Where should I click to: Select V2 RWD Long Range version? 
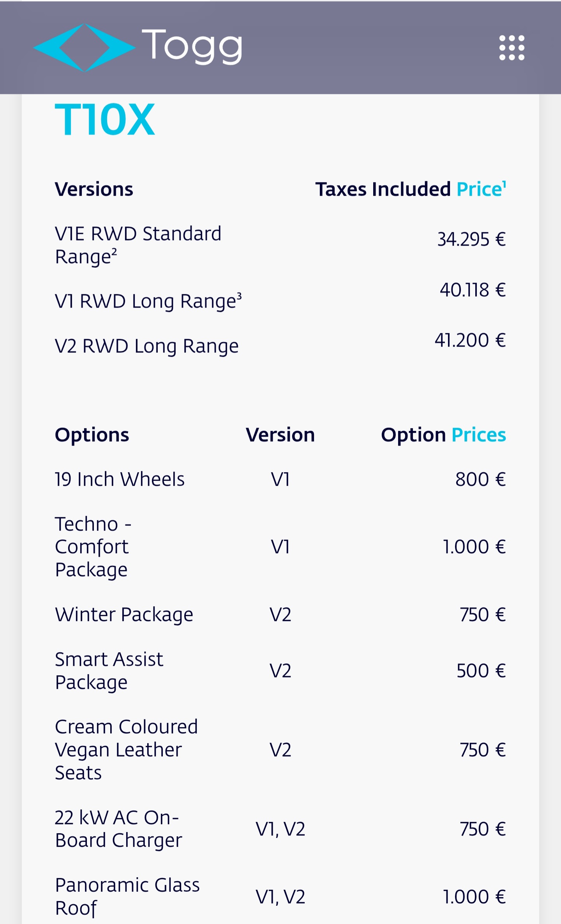click(x=146, y=346)
